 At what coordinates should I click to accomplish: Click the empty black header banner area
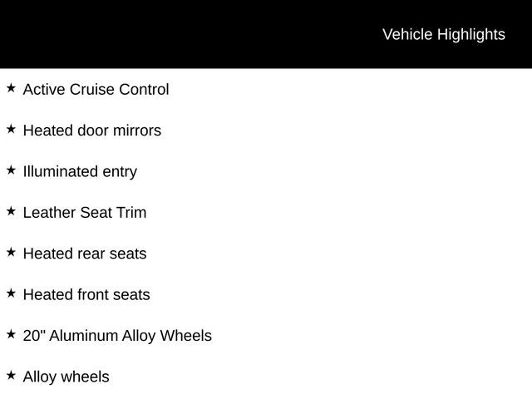click(166, 33)
